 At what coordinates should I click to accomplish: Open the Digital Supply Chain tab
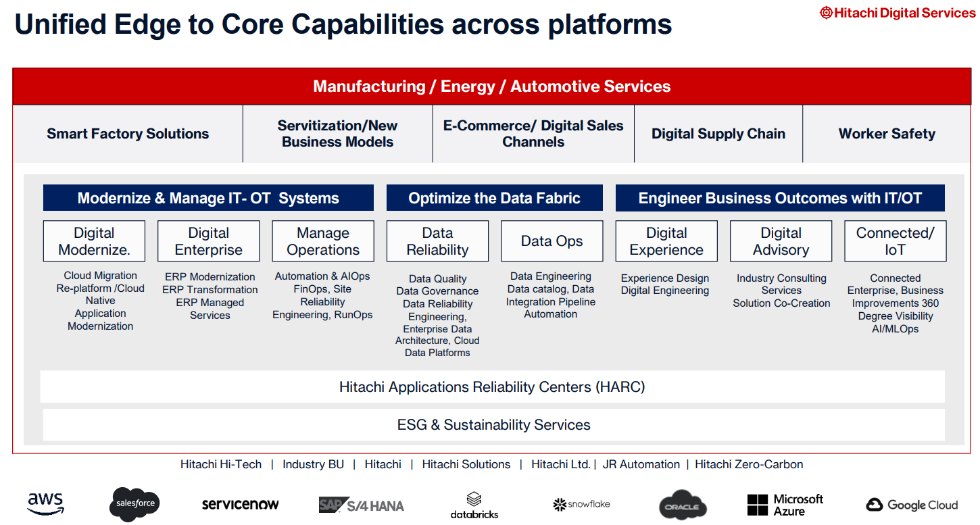tap(718, 134)
